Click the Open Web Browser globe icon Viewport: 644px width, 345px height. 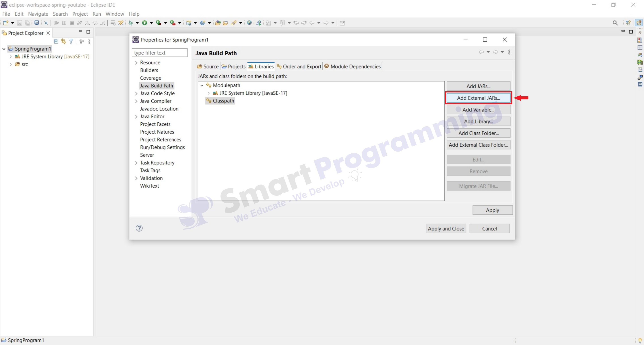(x=249, y=23)
